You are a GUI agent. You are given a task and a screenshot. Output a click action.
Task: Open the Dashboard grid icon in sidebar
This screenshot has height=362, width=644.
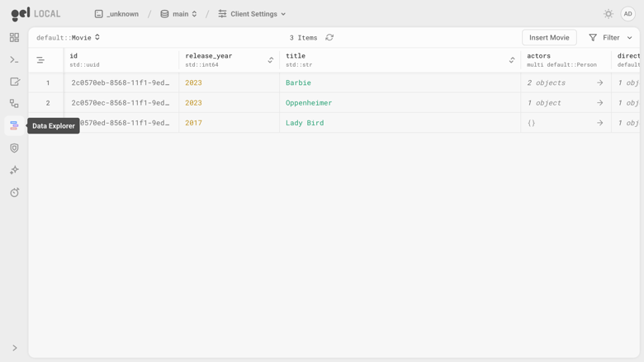[x=14, y=38]
